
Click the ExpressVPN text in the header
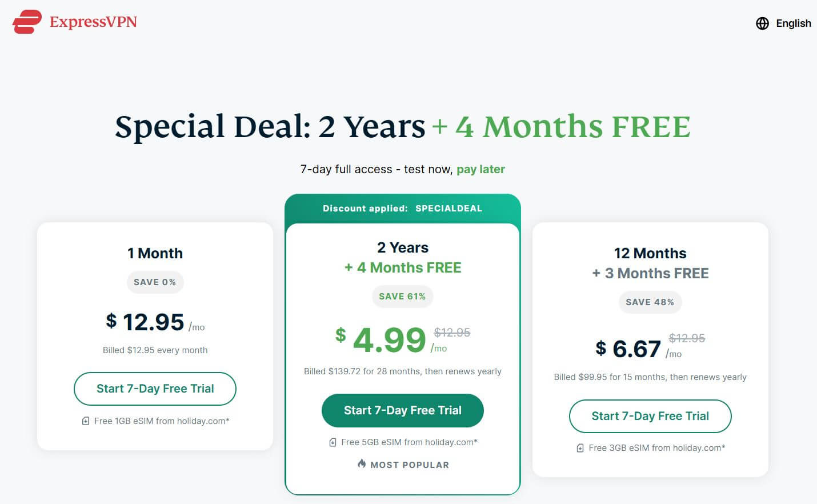point(93,22)
